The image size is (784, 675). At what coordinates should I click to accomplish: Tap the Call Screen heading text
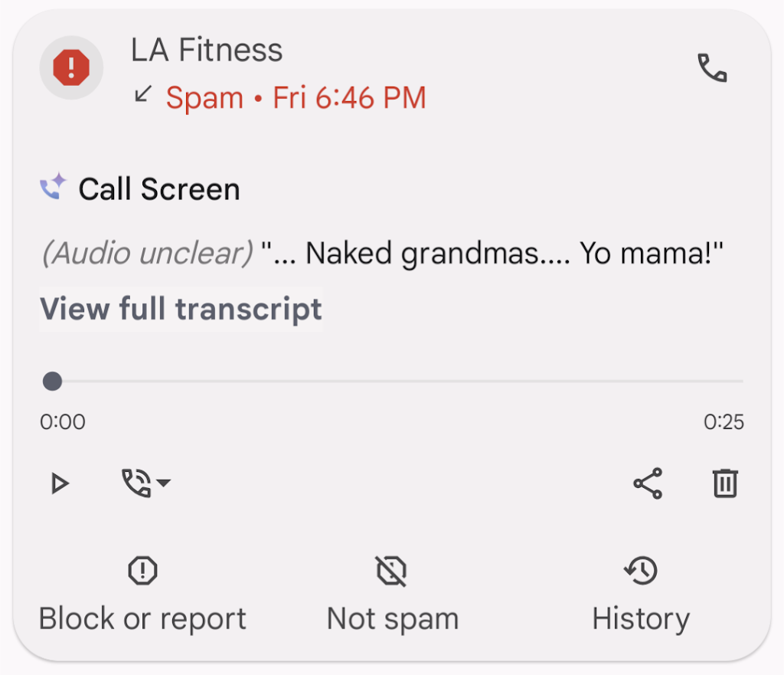[x=159, y=189]
